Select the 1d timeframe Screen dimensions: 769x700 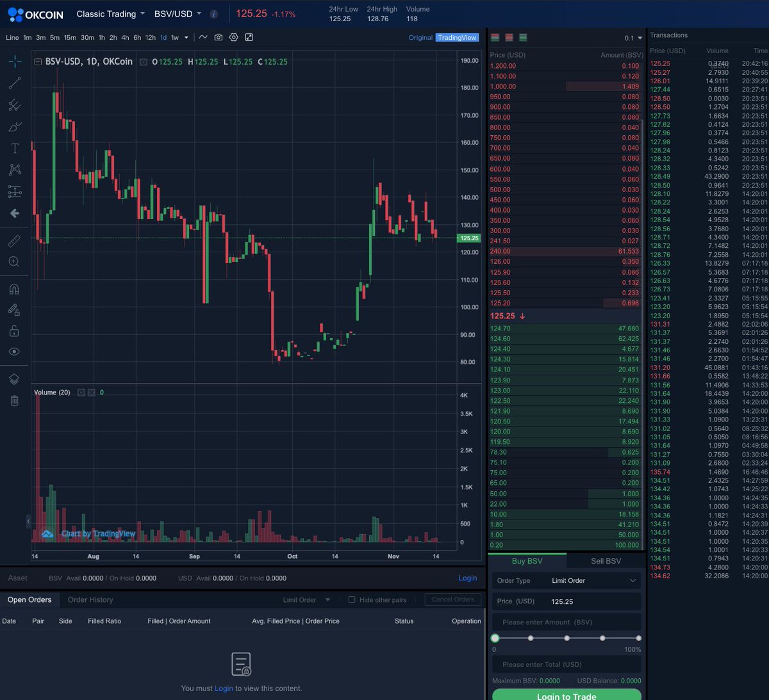163,38
